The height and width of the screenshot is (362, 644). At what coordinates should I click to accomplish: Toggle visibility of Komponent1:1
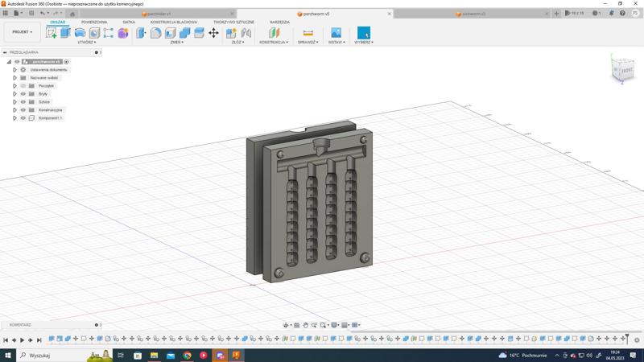23,118
